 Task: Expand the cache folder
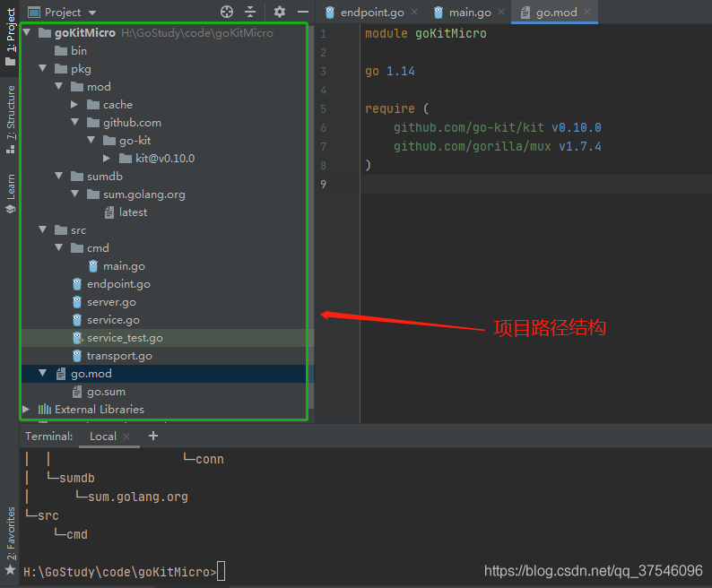75,105
